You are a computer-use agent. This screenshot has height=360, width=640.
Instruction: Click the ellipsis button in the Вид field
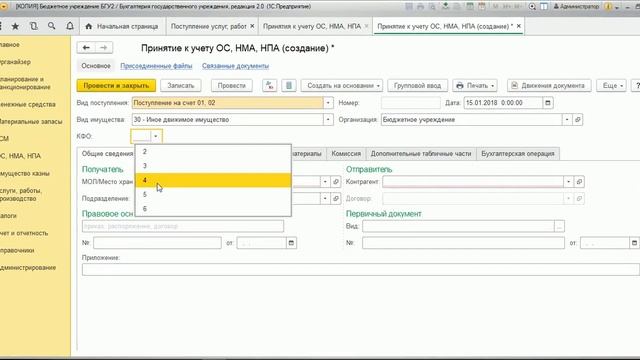pos(559,226)
